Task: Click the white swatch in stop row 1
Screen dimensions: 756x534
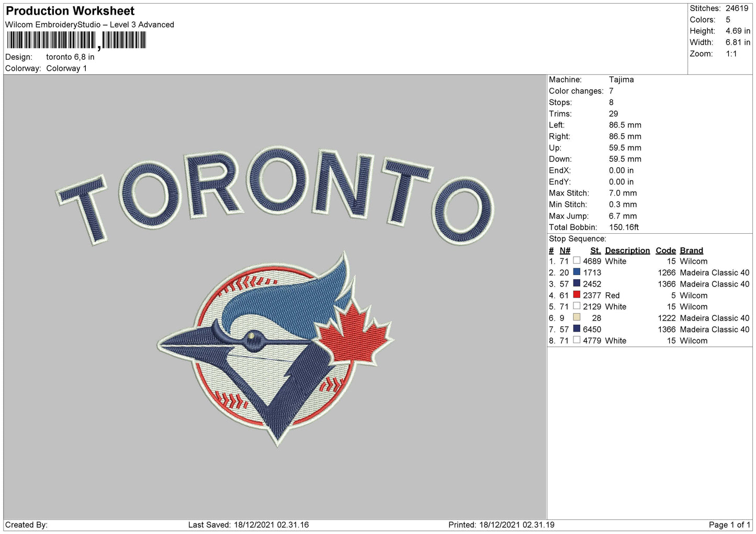Action: click(577, 260)
